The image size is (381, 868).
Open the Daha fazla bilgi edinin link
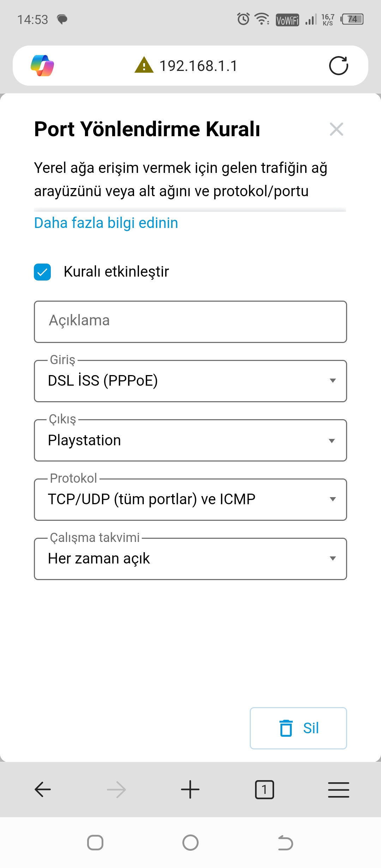tap(106, 223)
